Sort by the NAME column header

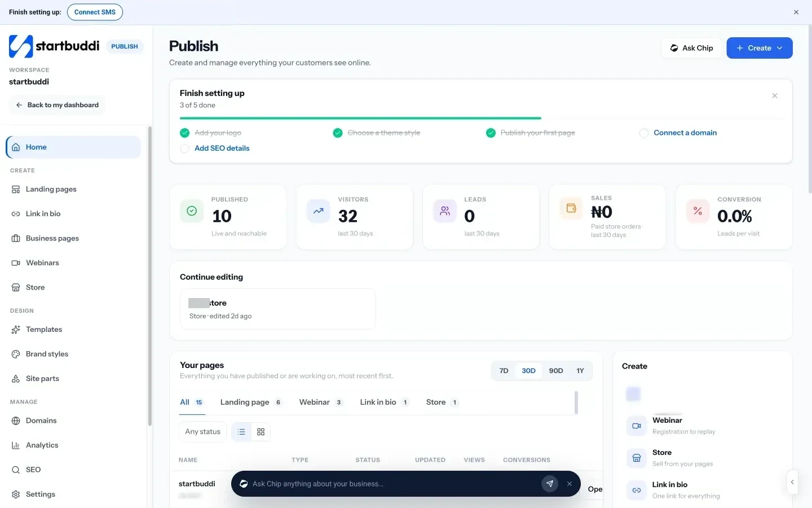(x=188, y=460)
